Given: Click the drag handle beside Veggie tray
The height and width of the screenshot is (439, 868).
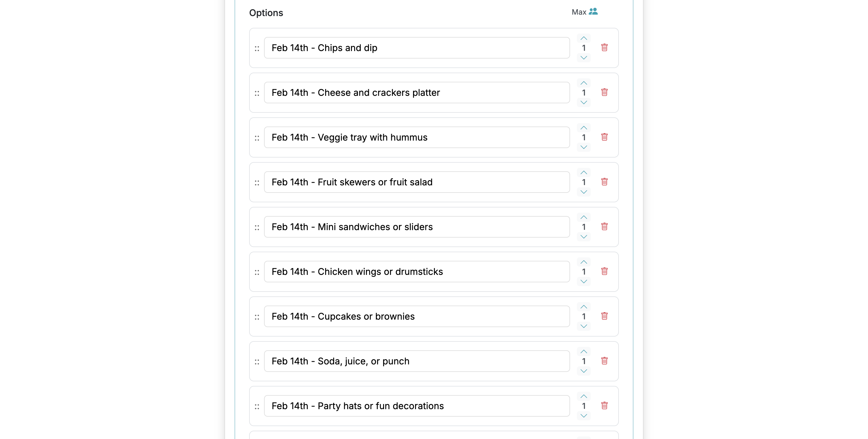Looking at the screenshot, I should point(257,137).
